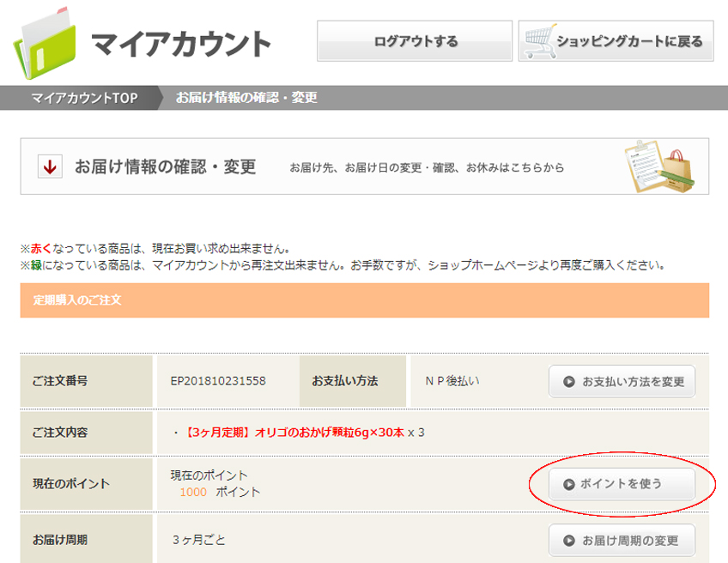Click the note about 緑 items reorder
This screenshot has width=728, height=563.
coord(343,265)
